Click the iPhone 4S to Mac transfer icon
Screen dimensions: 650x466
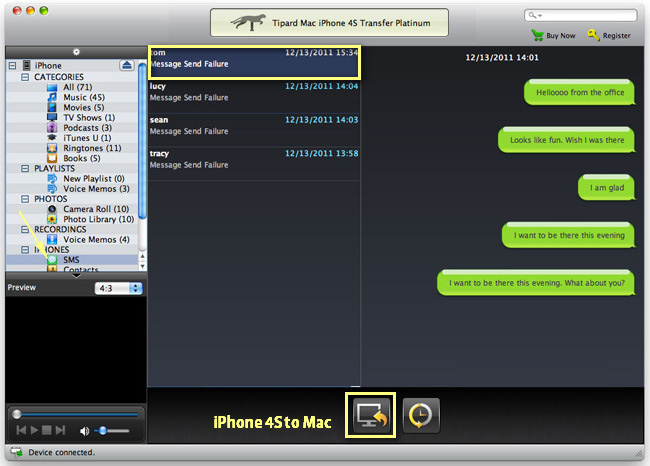371,415
